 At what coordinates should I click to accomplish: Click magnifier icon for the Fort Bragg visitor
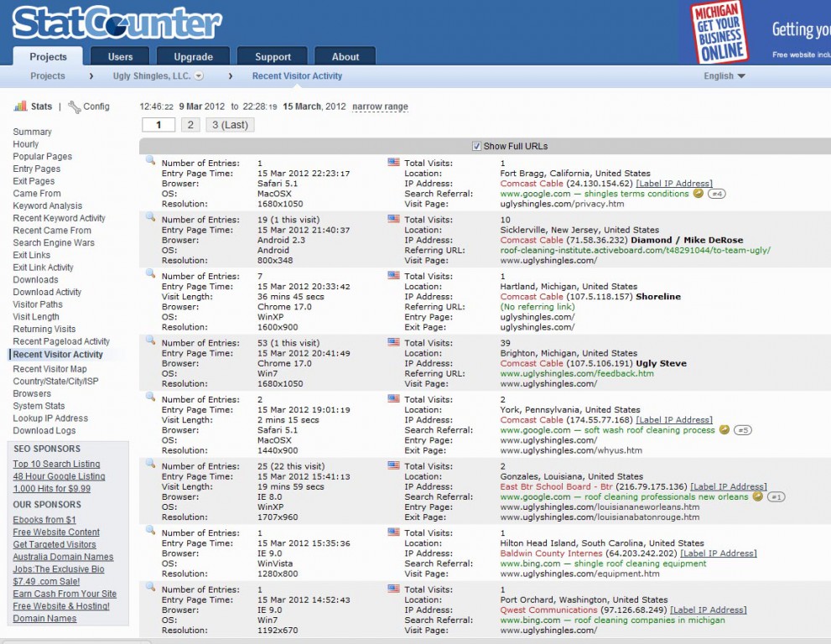click(150, 160)
